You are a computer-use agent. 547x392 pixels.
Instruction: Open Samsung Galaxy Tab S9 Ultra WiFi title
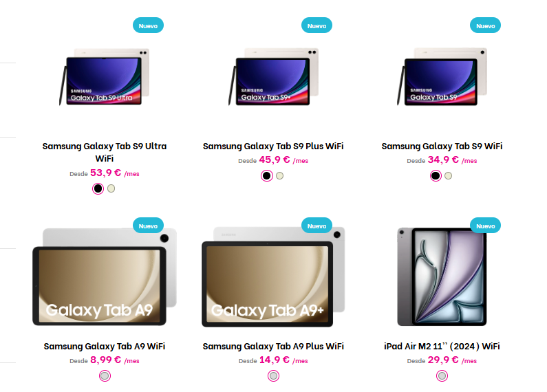[x=105, y=153]
